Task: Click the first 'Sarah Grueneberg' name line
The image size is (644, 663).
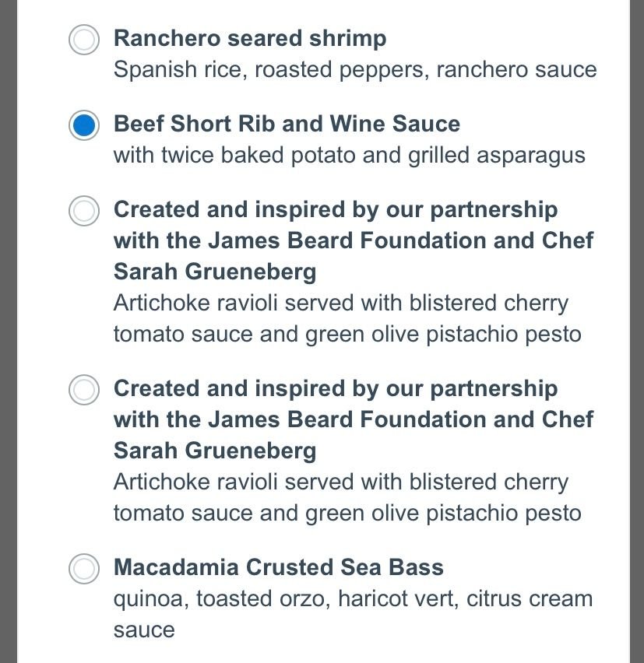Action: [x=215, y=272]
